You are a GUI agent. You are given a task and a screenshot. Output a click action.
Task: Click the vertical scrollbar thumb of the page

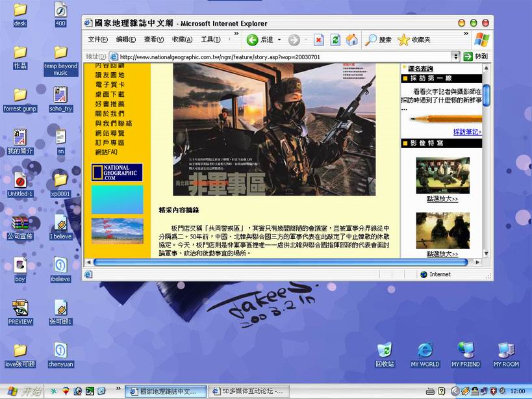pos(486,96)
